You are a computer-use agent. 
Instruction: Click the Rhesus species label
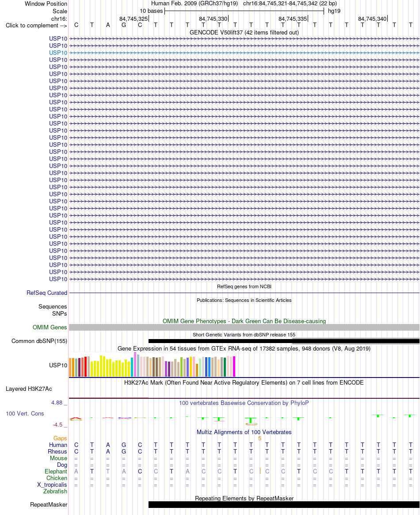(x=57, y=452)
